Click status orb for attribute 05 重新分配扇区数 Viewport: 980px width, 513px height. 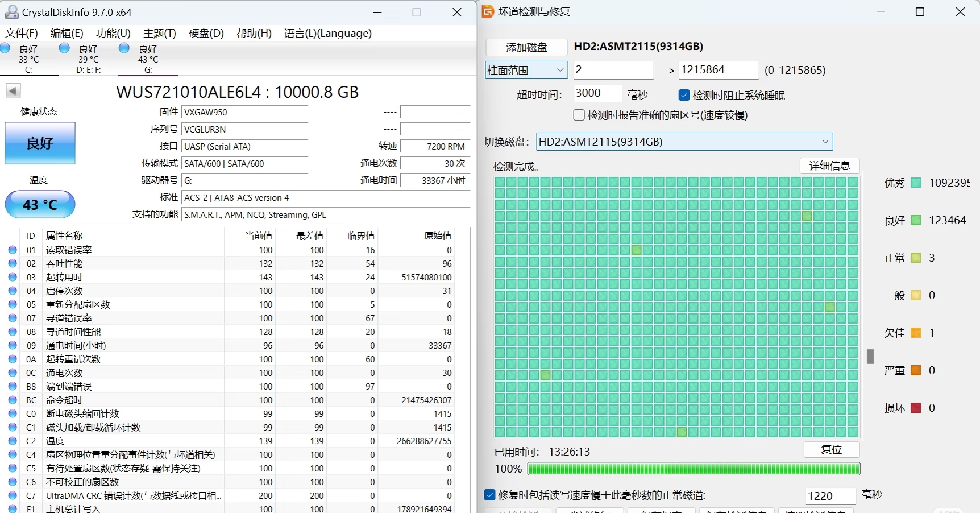pos(13,304)
